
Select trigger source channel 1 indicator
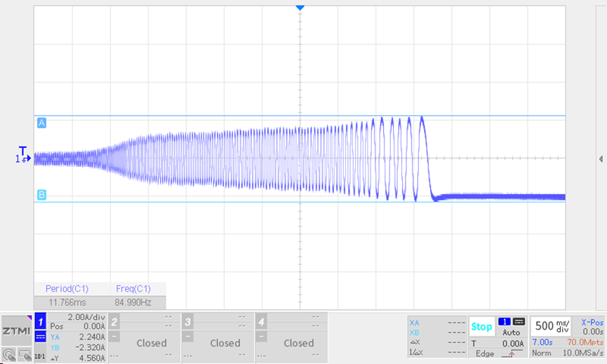point(504,321)
